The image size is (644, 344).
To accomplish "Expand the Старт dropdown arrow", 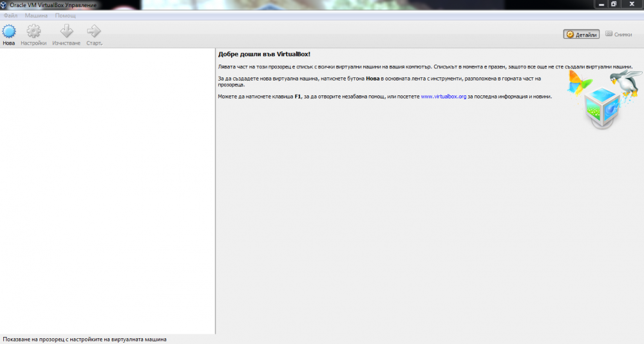I will click(x=102, y=44).
